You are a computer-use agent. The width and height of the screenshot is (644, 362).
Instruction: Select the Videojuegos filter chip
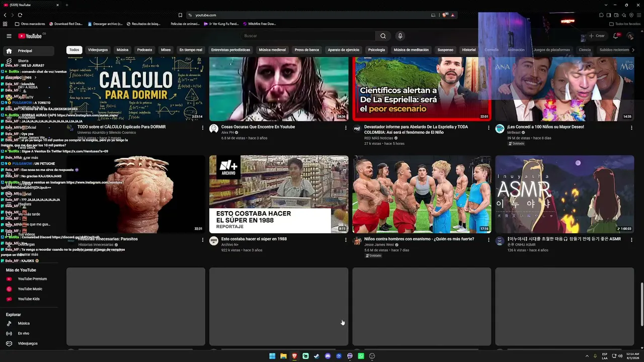[98, 50]
